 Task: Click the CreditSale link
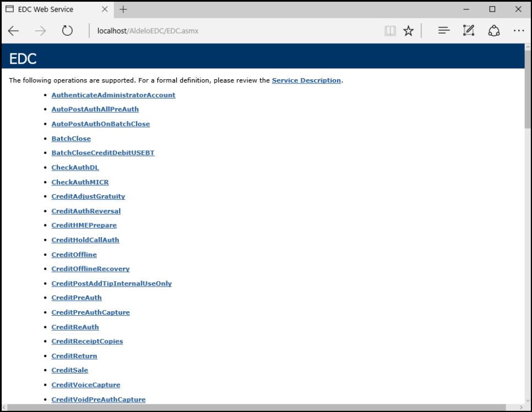69,370
